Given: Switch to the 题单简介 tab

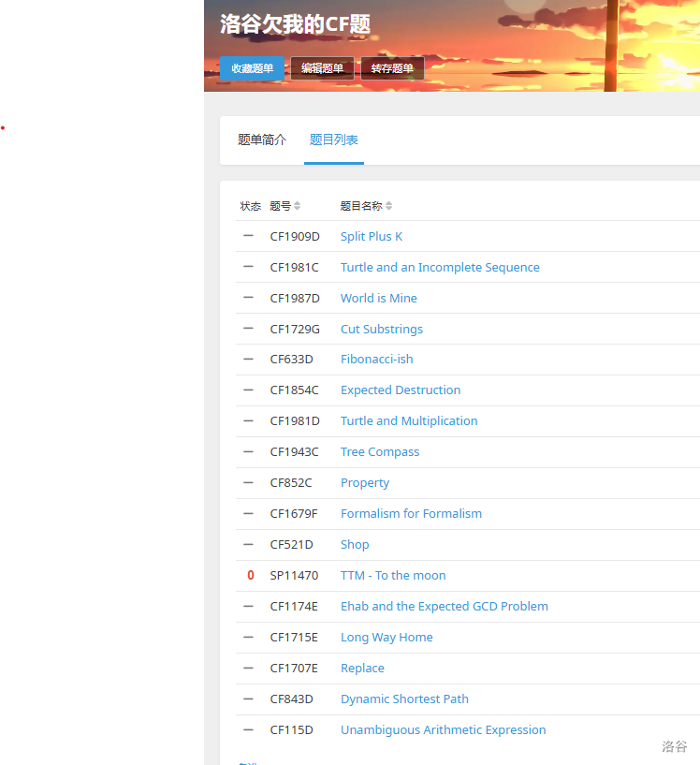Looking at the screenshot, I should pyautogui.click(x=262, y=140).
